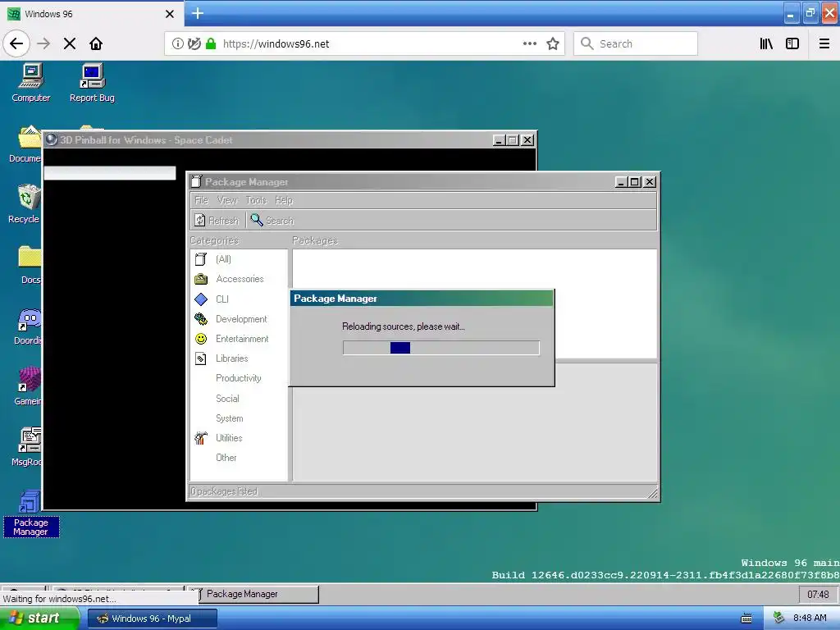Open the browser hamburger menu
The image size is (840, 630).
click(x=824, y=43)
